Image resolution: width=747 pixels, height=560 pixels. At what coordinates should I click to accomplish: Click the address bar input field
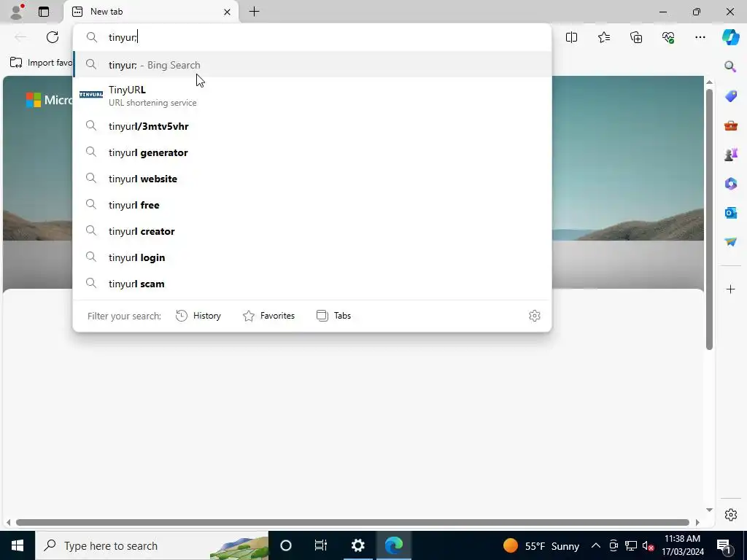[x=312, y=37]
